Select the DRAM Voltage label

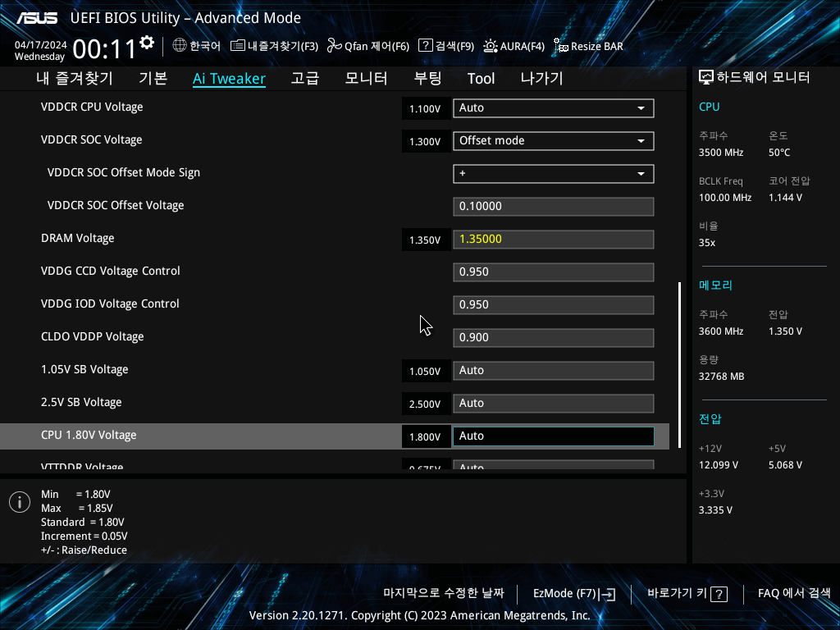click(x=78, y=239)
